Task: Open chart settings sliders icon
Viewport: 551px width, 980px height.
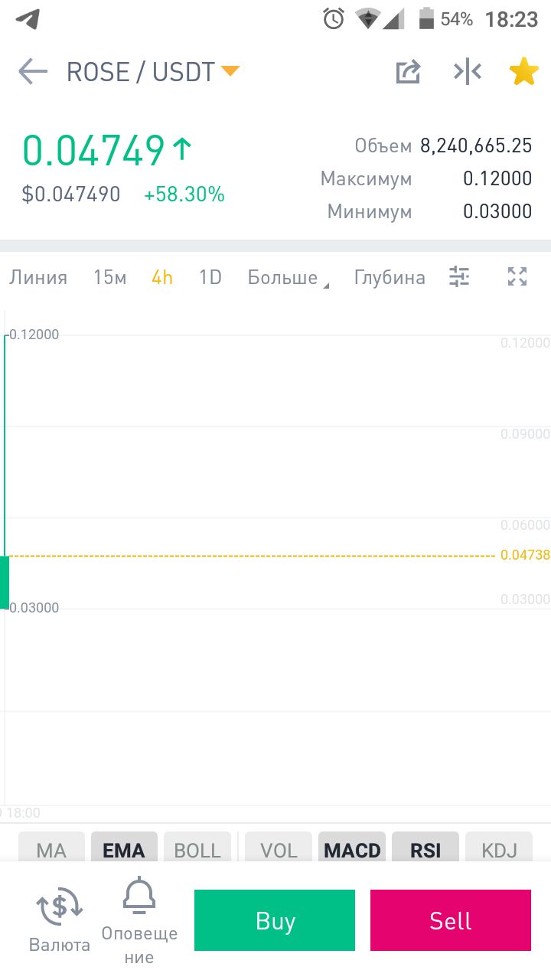Action: pyautogui.click(x=459, y=276)
